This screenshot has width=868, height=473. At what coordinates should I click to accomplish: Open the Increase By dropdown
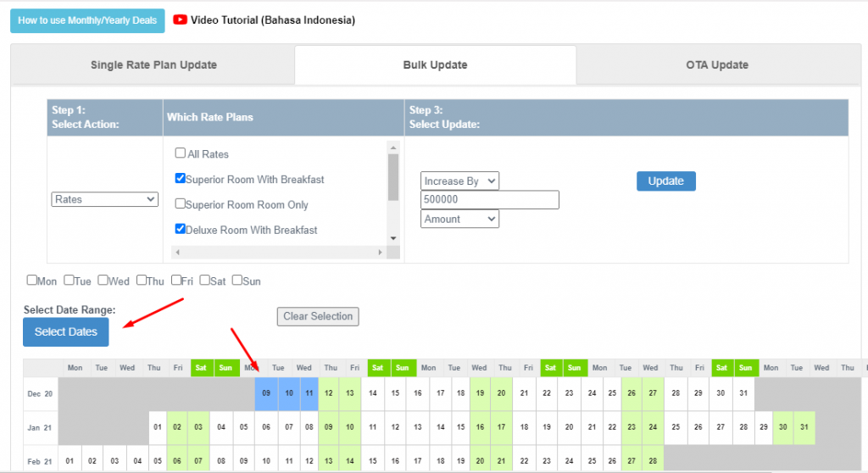tap(459, 181)
